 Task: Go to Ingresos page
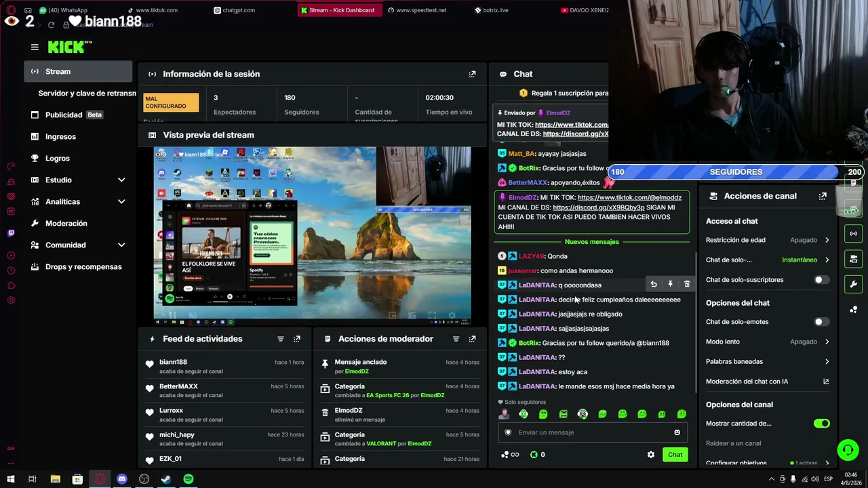click(x=78, y=136)
